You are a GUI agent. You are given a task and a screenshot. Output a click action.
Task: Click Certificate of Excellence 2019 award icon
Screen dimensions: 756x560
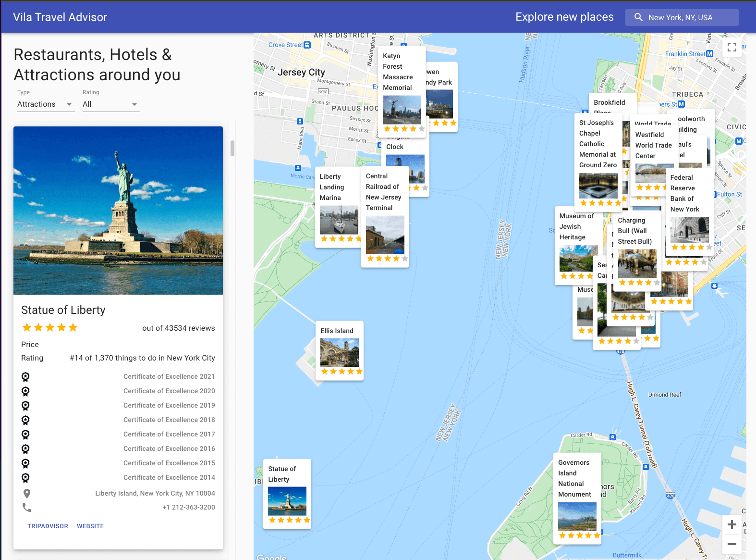(25, 406)
